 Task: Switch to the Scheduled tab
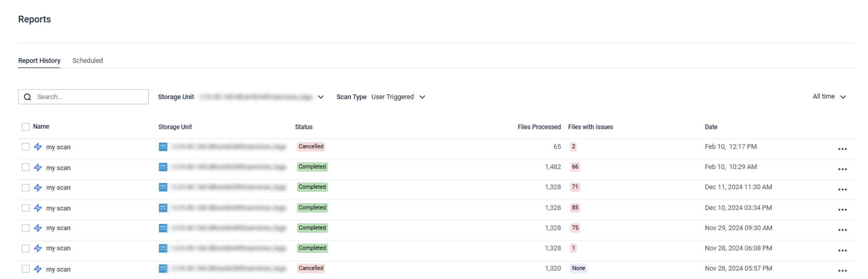pos(88,61)
